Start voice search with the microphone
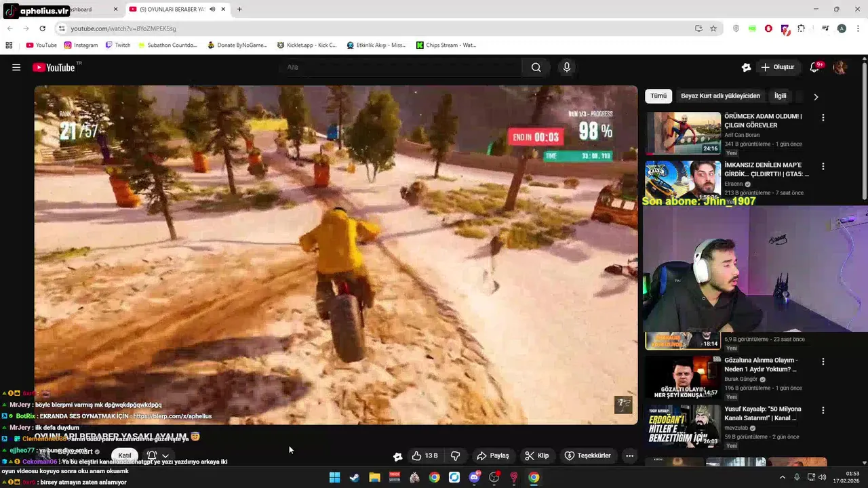Image resolution: width=868 pixels, height=488 pixels. coord(567,67)
